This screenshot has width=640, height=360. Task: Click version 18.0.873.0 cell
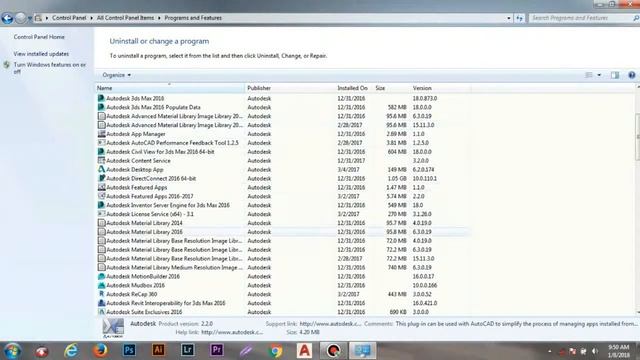(424, 98)
